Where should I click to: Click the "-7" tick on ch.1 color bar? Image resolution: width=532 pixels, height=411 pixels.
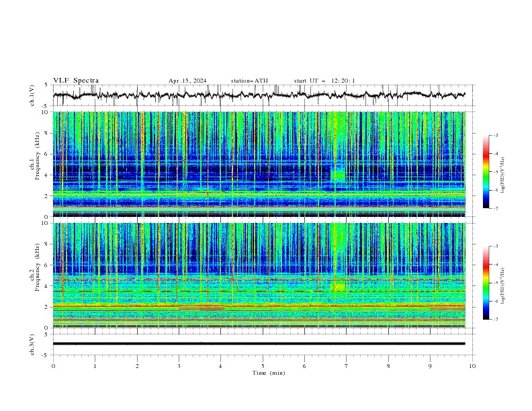click(495, 208)
